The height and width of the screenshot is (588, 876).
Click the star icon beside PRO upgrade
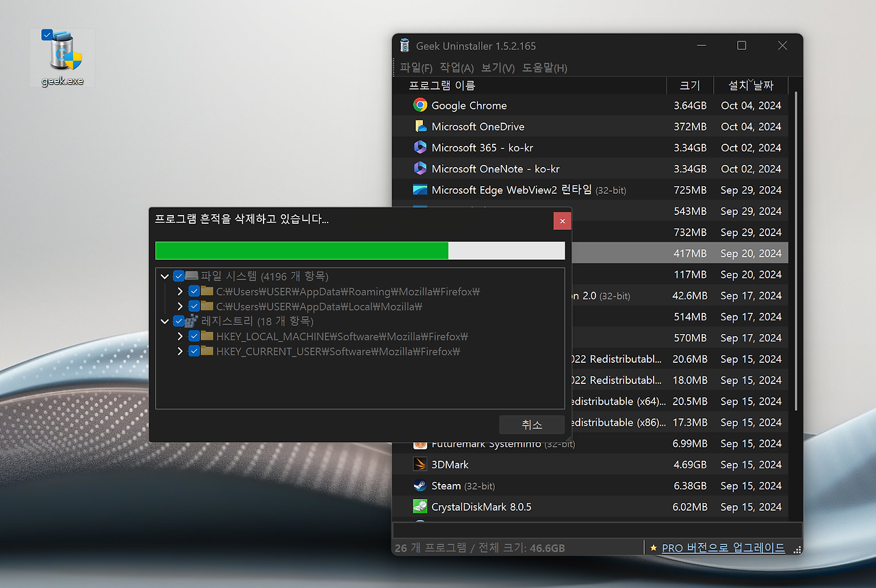[654, 548]
